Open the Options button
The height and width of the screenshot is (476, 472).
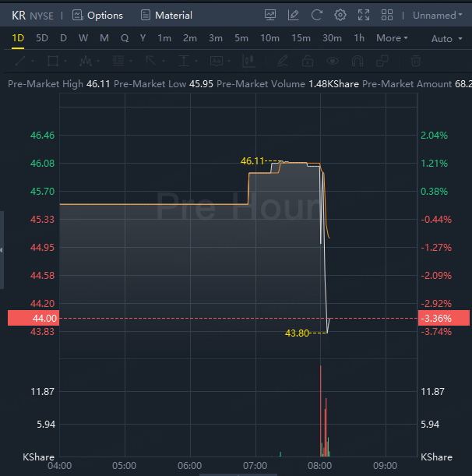coord(97,15)
